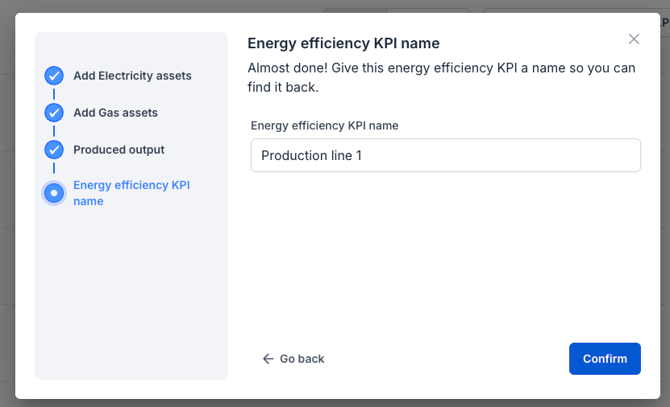
Task: Click connector line between Electricity and Gas steps
Action: 54,94
